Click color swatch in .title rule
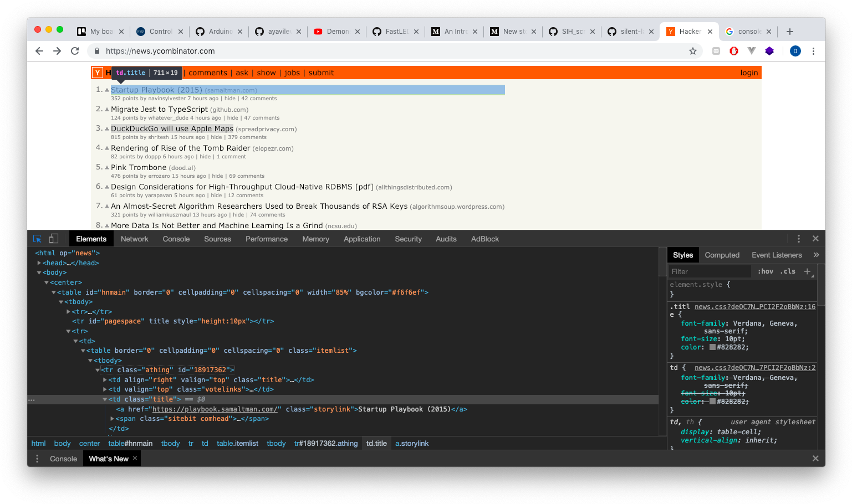 (x=712, y=347)
